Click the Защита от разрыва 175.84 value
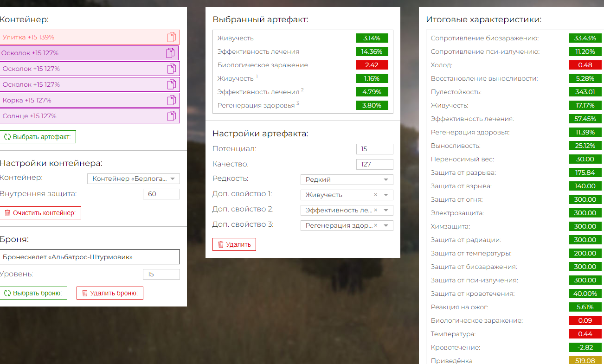This screenshot has height=364, width=604. (585, 173)
